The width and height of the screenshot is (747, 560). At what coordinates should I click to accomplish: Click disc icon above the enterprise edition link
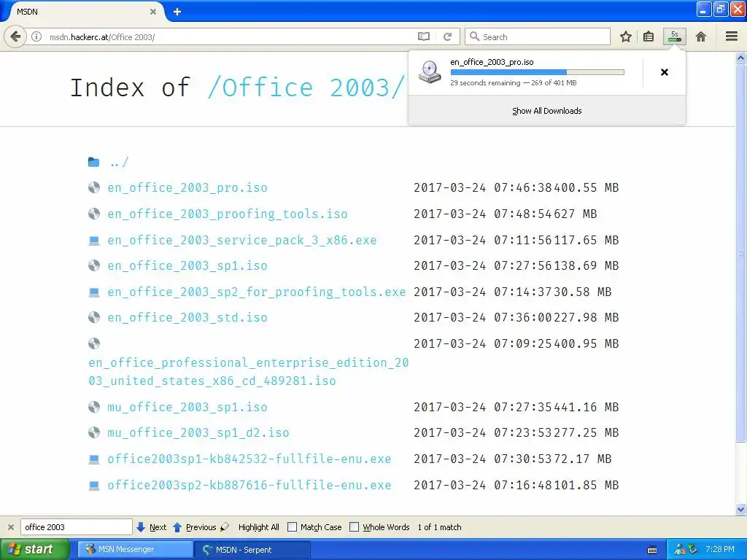(x=94, y=343)
